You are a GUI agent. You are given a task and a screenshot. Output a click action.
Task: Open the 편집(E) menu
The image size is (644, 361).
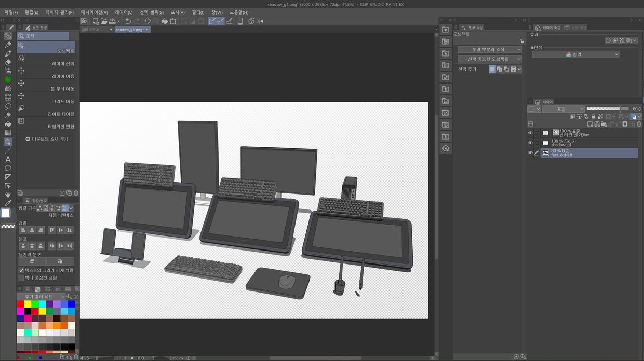tap(32, 12)
